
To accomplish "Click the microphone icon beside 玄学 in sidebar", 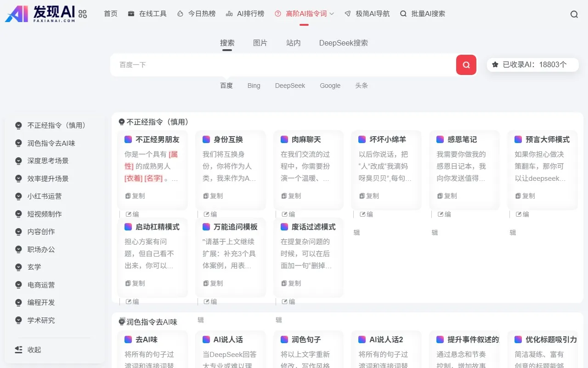I will pos(18,267).
